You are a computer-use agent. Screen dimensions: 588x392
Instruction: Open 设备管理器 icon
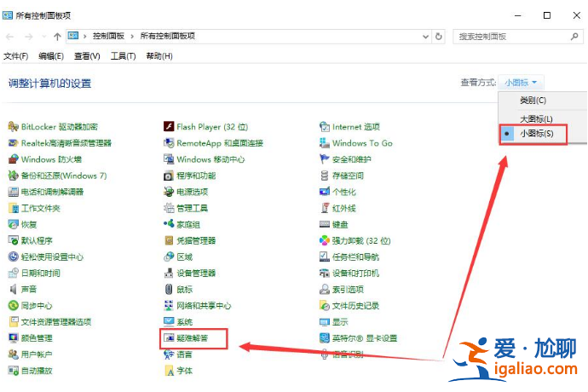pyautogui.click(x=169, y=273)
